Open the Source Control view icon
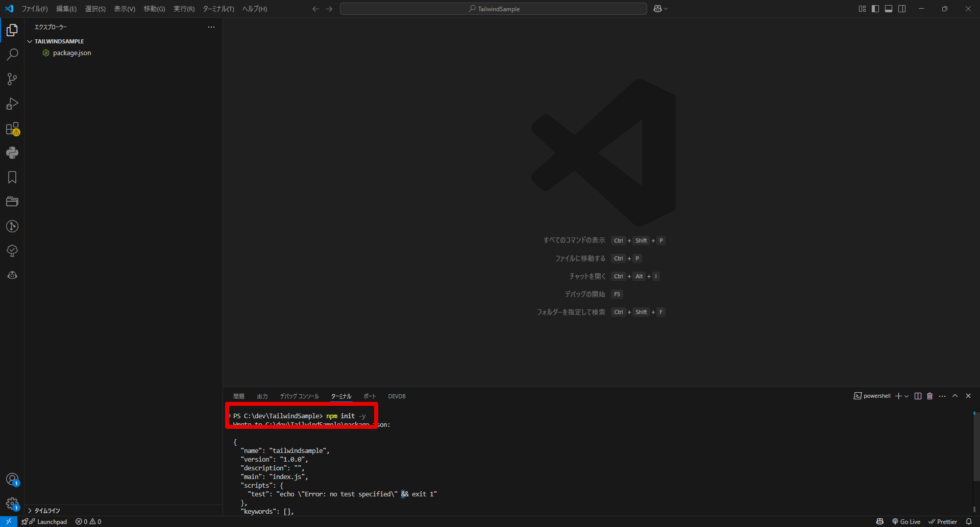Viewport: 980px width, 527px height. coord(12,79)
